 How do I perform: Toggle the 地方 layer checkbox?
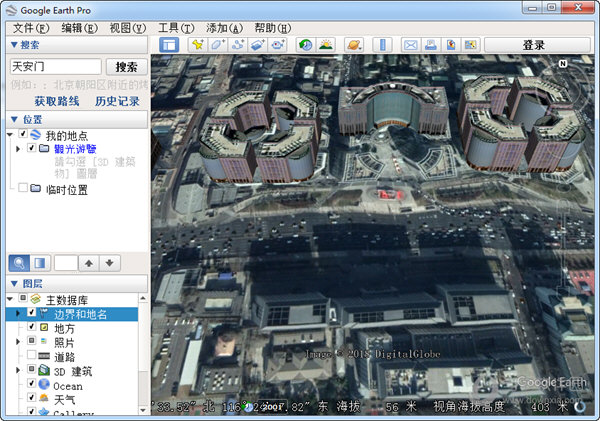pyautogui.click(x=32, y=326)
